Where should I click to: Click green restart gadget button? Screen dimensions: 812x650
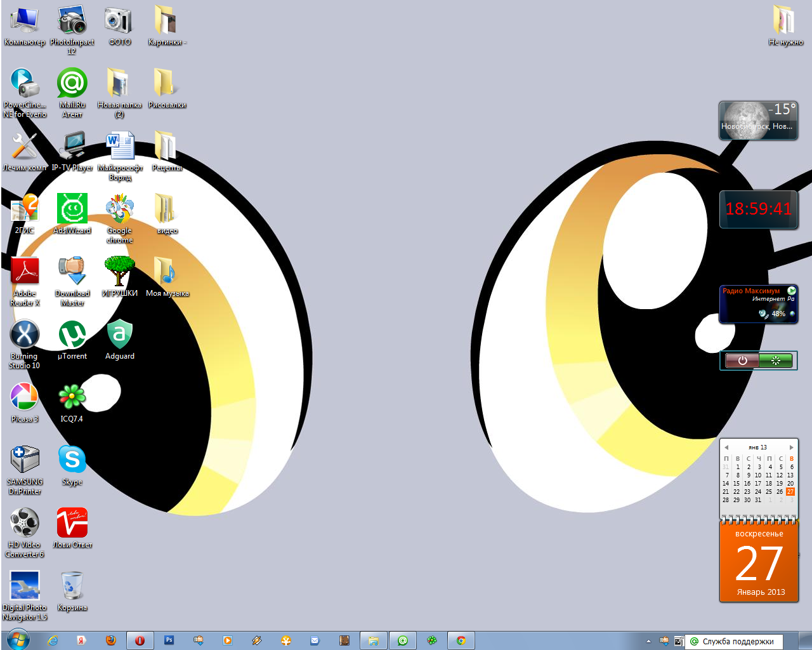[775, 361]
